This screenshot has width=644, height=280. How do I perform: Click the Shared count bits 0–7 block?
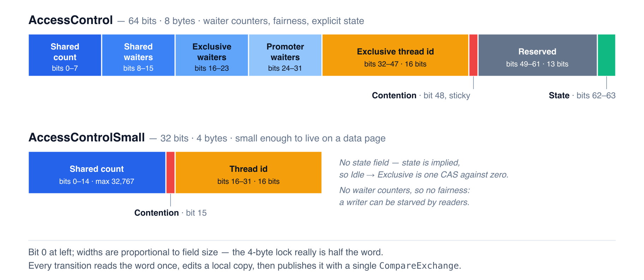click(65, 55)
